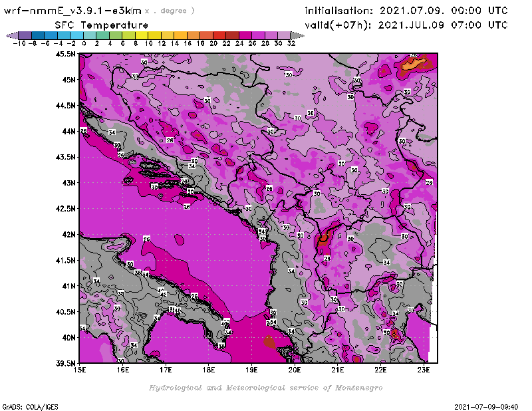This screenshot has width=532, height=411.
Task: Pick the legend swatch between 10 and 12
Action: pos(154,35)
